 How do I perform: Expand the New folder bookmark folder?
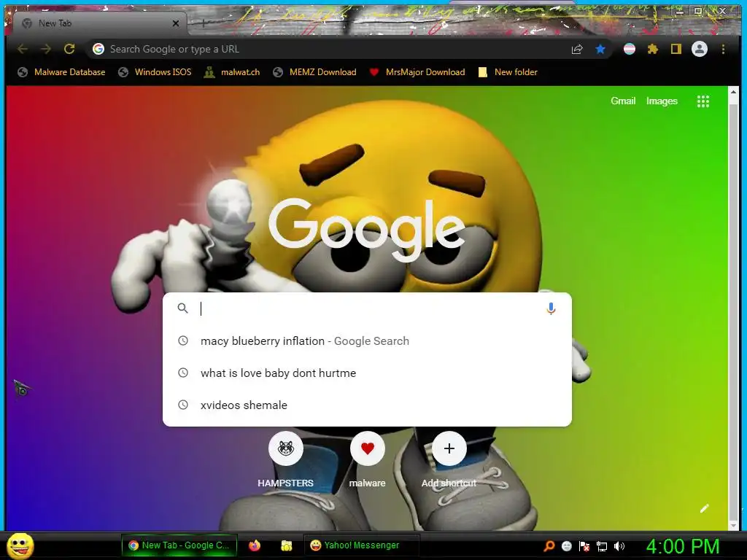click(x=508, y=72)
